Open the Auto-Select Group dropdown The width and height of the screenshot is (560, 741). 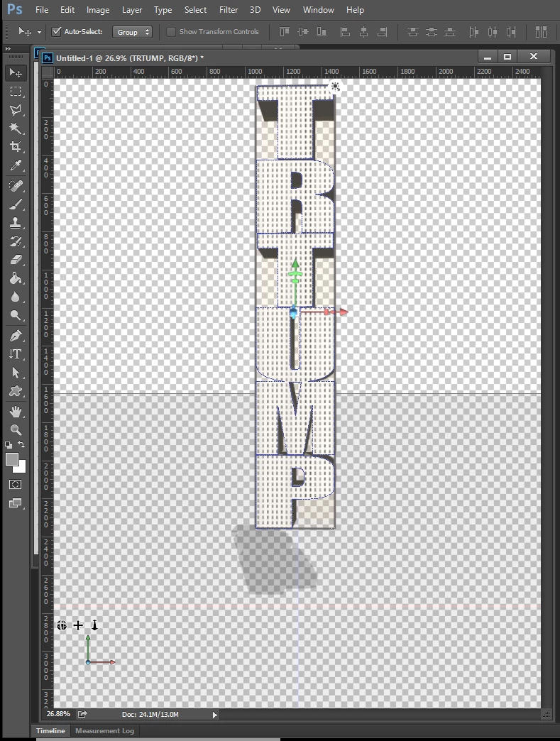tap(132, 32)
